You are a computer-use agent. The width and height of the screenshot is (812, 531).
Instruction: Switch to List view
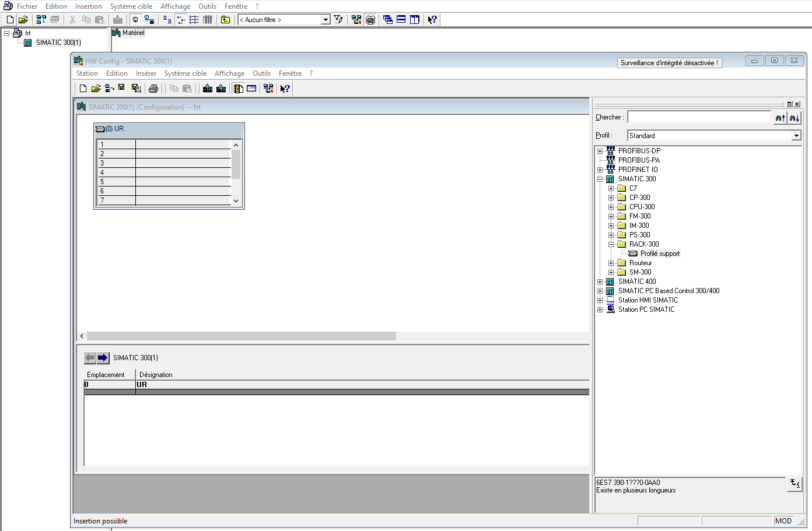(x=194, y=19)
